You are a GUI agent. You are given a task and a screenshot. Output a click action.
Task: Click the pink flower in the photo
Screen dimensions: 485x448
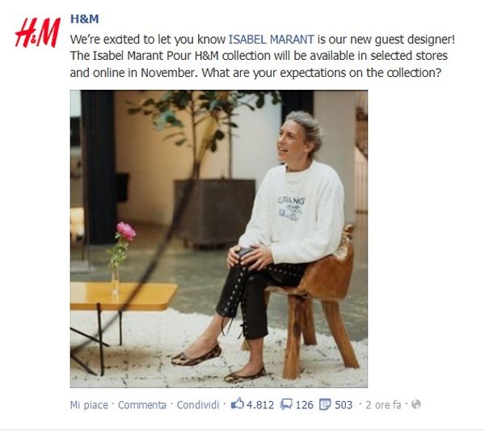(x=126, y=231)
